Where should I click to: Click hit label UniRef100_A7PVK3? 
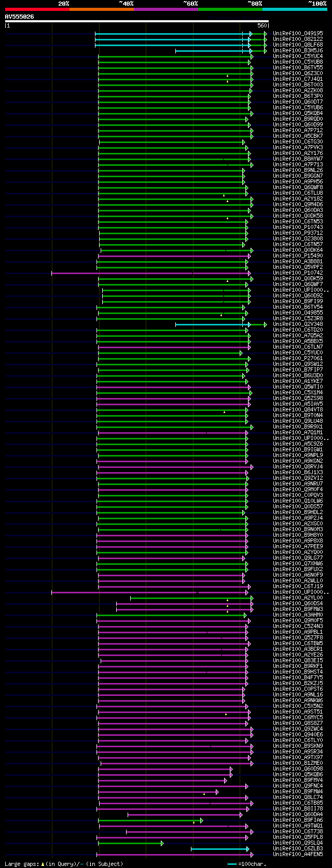click(298, 148)
